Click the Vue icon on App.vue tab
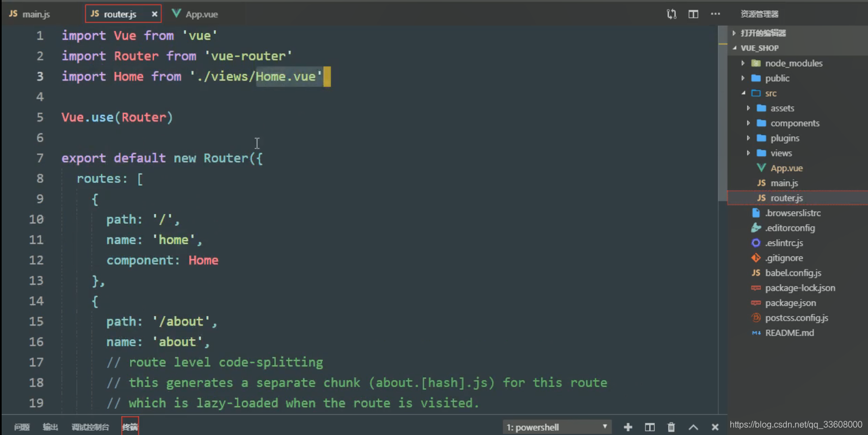 pos(176,13)
